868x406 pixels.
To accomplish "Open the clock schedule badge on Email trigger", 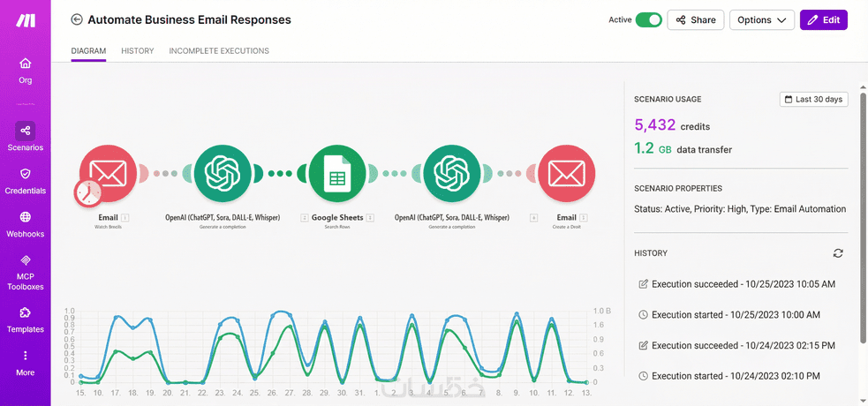I will [x=88, y=193].
